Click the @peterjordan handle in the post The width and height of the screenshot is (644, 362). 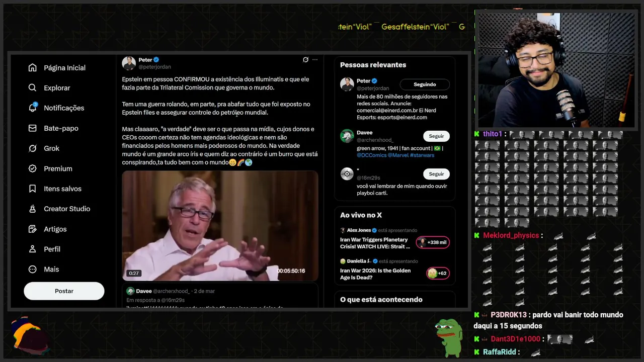[154, 67]
